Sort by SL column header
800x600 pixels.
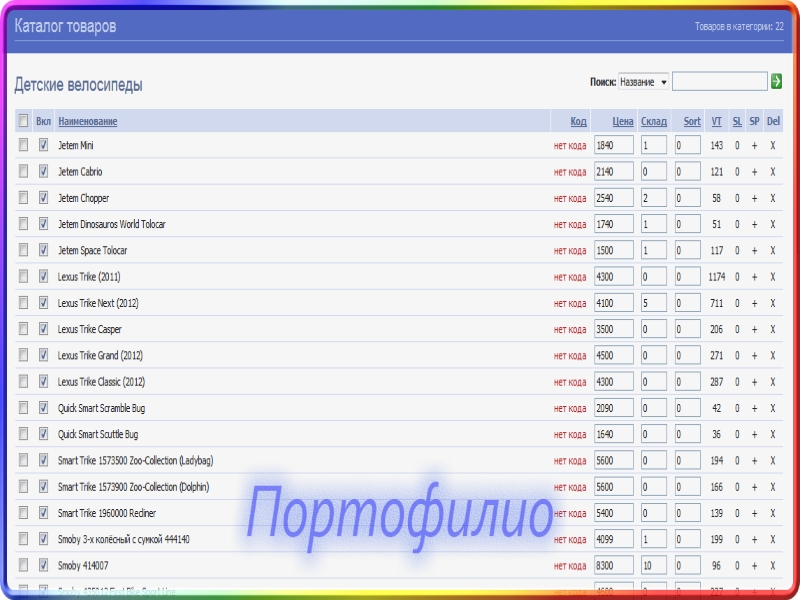coord(737,121)
